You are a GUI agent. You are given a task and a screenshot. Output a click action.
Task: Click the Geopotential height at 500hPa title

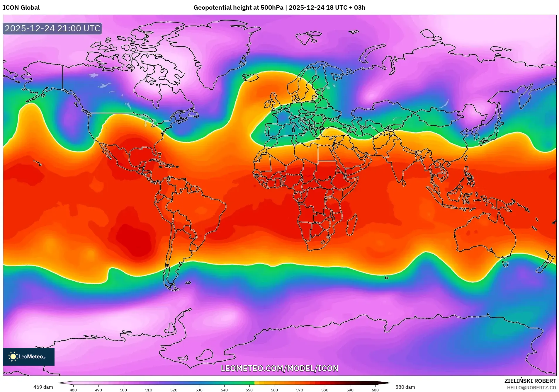point(238,8)
